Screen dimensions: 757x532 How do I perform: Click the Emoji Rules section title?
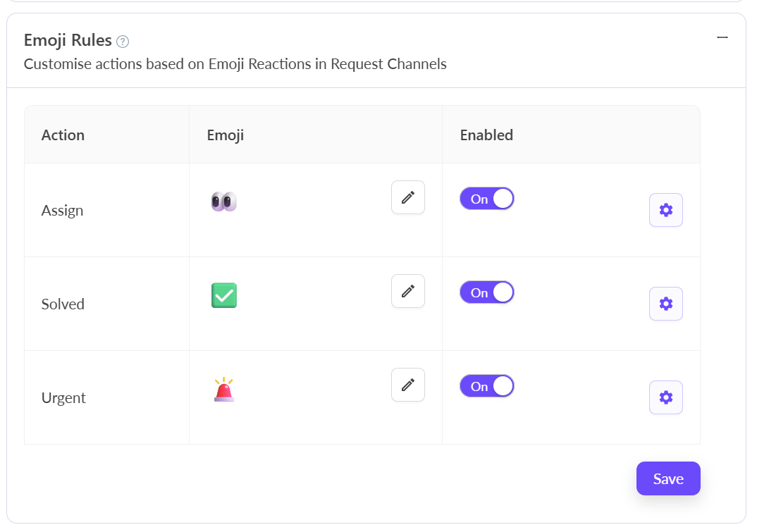[68, 40]
